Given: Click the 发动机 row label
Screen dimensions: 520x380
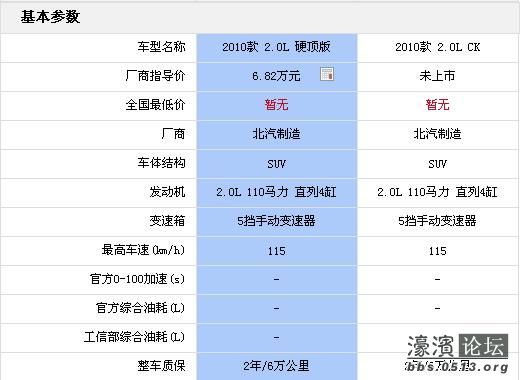Looking at the screenshot, I should click(167, 192).
